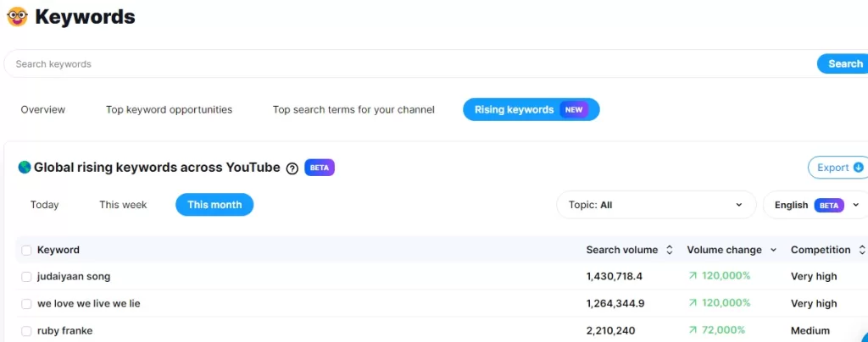868x342 pixels.
Task: Select the Rising keywords tab
Action: tap(531, 109)
